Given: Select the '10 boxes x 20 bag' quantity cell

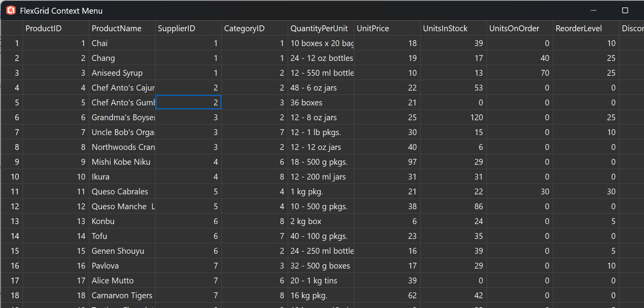Looking at the screenshot, I should [321, 43].
